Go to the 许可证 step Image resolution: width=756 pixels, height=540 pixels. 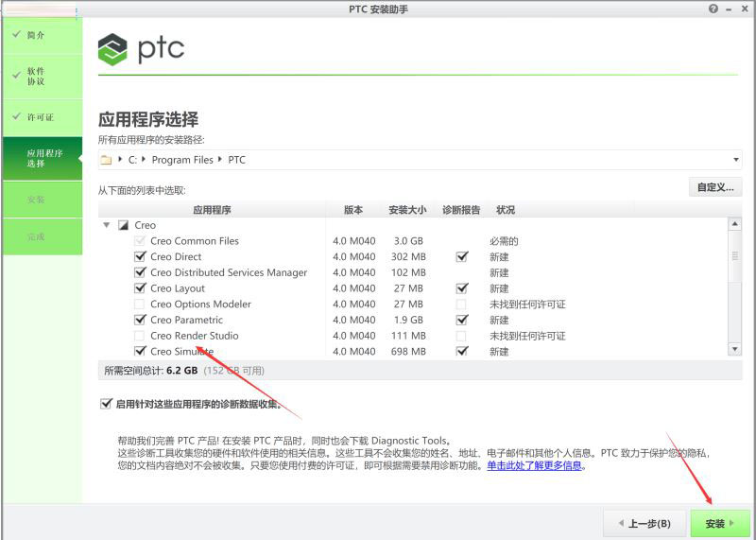(43, 117)
